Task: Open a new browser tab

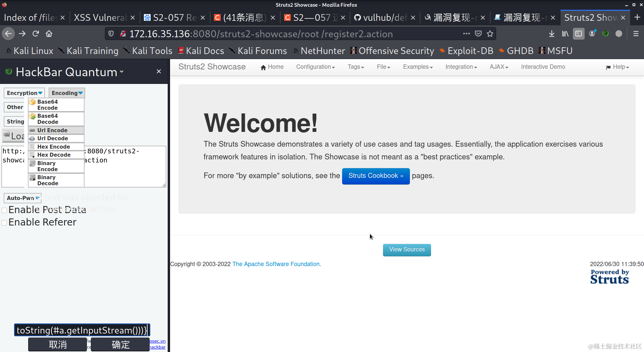Action: [637, 17]
